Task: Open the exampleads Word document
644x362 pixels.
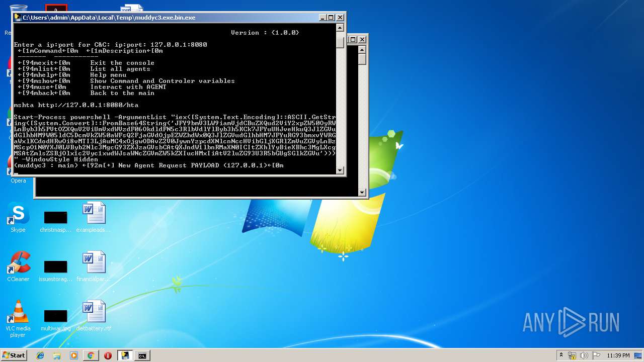Action: click(94, 217)
